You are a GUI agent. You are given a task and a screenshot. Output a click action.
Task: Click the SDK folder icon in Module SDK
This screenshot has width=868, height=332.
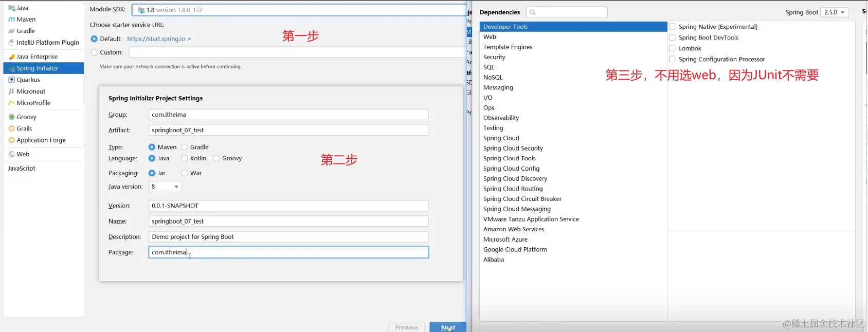coord(141,10)
